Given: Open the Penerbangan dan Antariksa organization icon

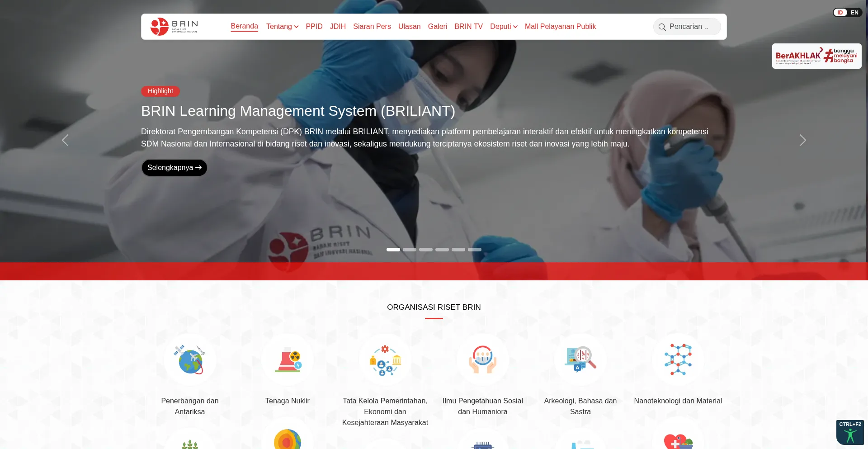Looking at the screenshot, I should point(190,360).
